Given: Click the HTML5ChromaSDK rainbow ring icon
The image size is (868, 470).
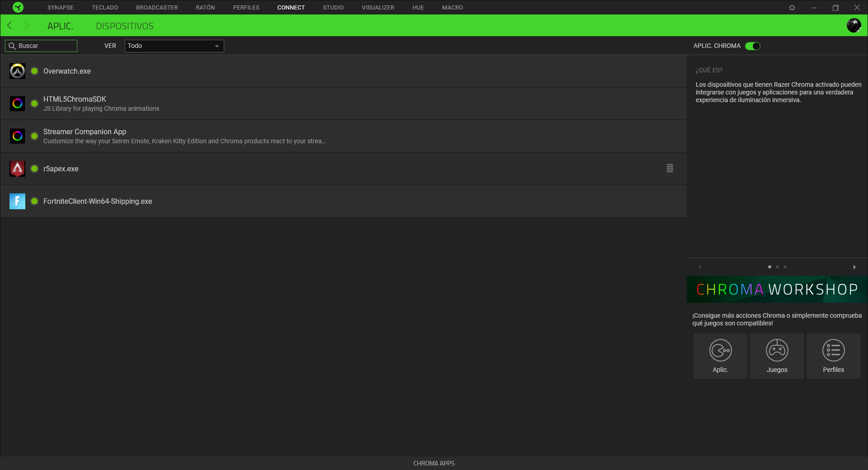Looking at the screenshot, I should (x=17, y=103).
